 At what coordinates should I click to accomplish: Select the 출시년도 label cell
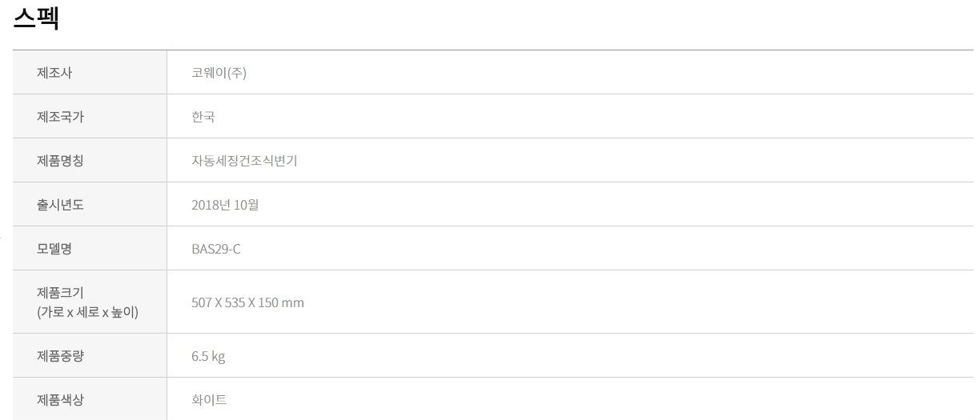tap(90, 205)
